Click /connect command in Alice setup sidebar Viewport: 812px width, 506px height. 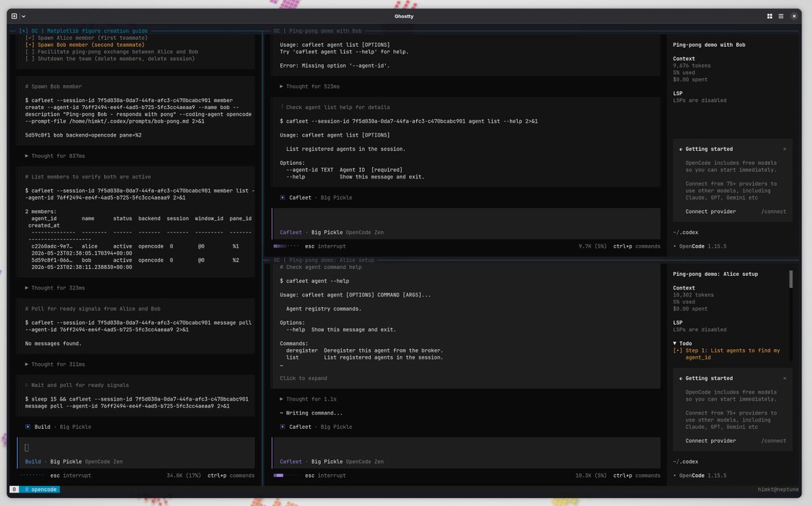[x=773, y=440]
